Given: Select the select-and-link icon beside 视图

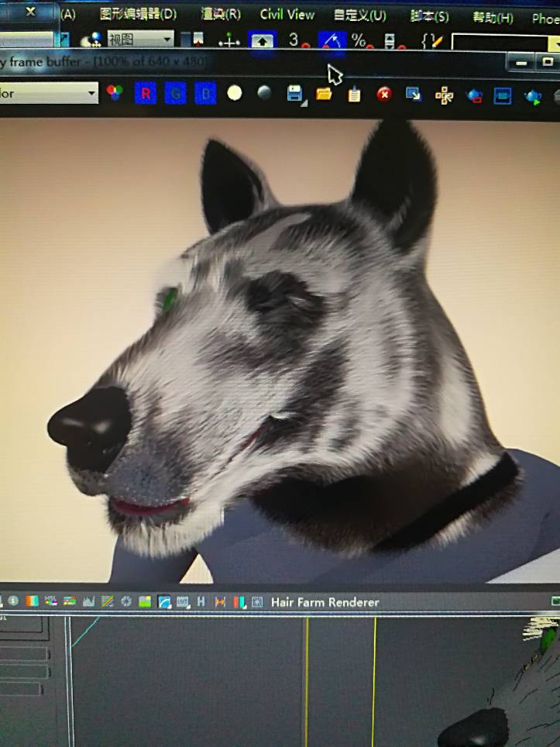Looking at the screenshot, I should [x=92, y=39].
